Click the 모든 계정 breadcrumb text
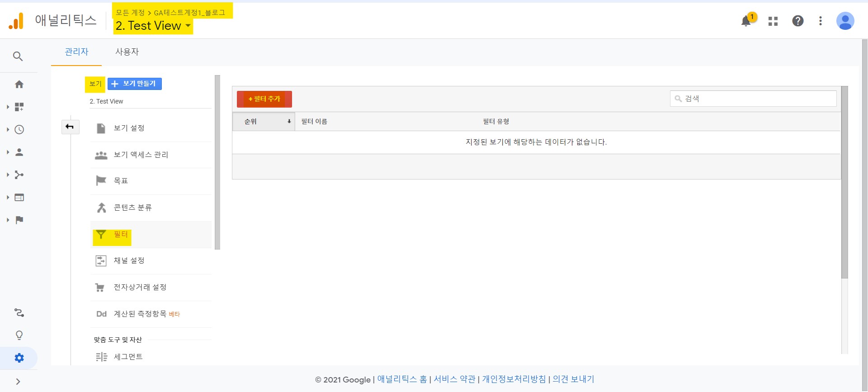This screenshot has height=392, width=868. pos(130,13)
